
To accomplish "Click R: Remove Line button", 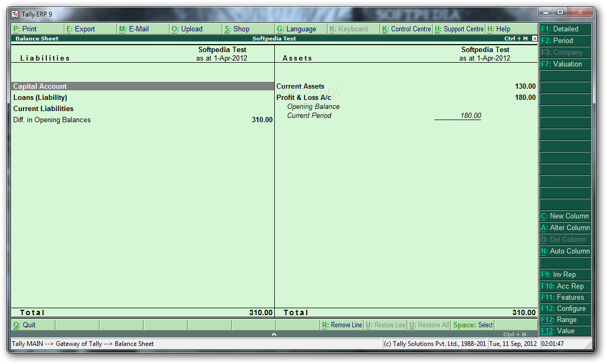I will click(342, 325).
